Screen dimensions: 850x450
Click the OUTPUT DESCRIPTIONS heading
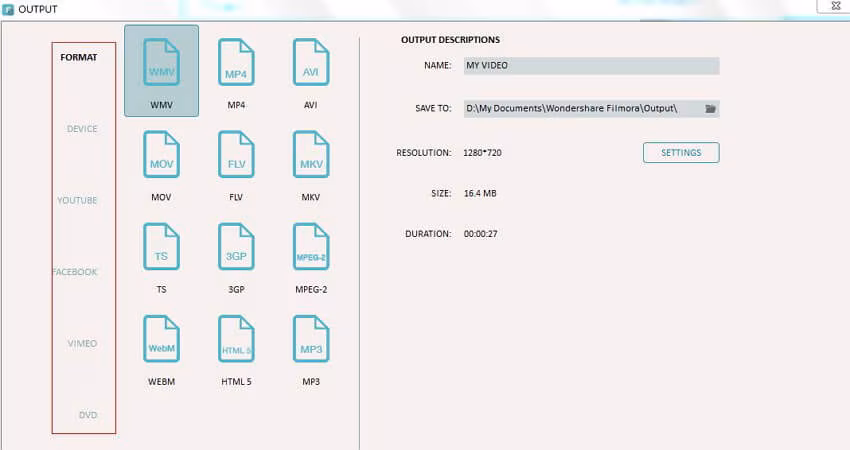pyautogui.click(x=450, y=40)
